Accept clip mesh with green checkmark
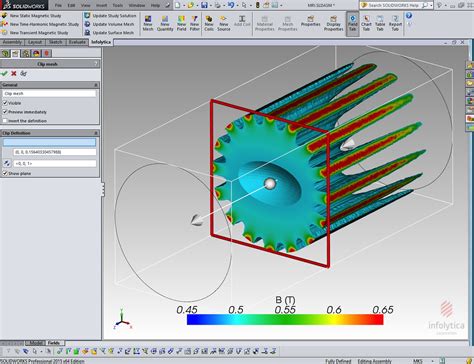Screen dimensions: 474x364 tap(4, 73)
